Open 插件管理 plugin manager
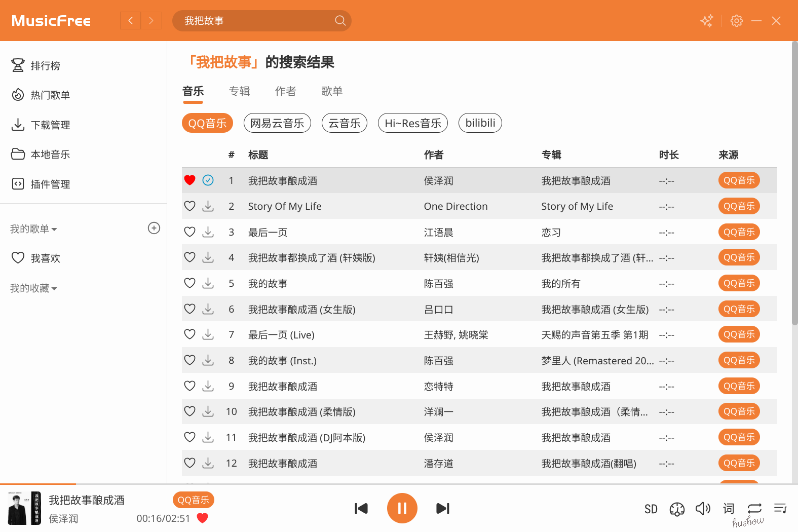This screenshot has width=798, height=532. pyautogui.click(x=41, y=184)
